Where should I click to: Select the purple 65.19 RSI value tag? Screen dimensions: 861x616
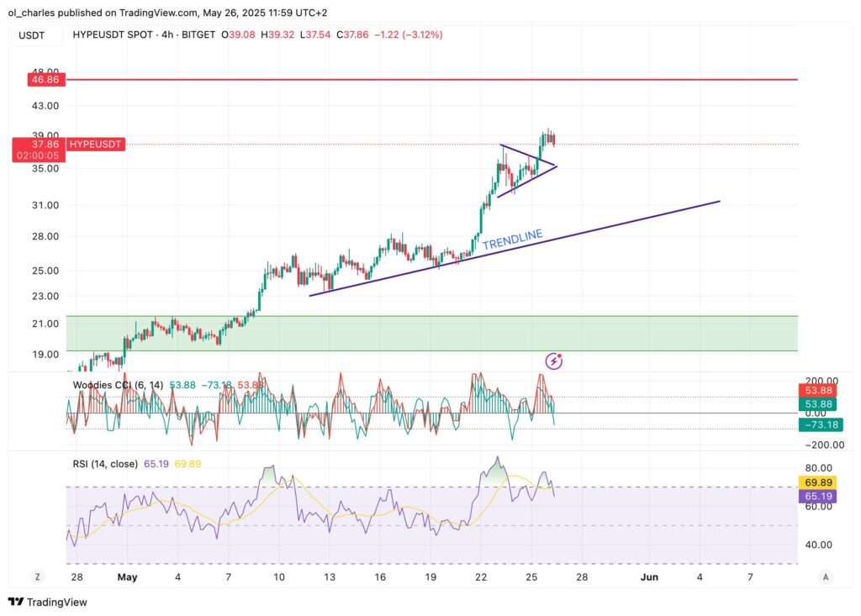(819, 497)
